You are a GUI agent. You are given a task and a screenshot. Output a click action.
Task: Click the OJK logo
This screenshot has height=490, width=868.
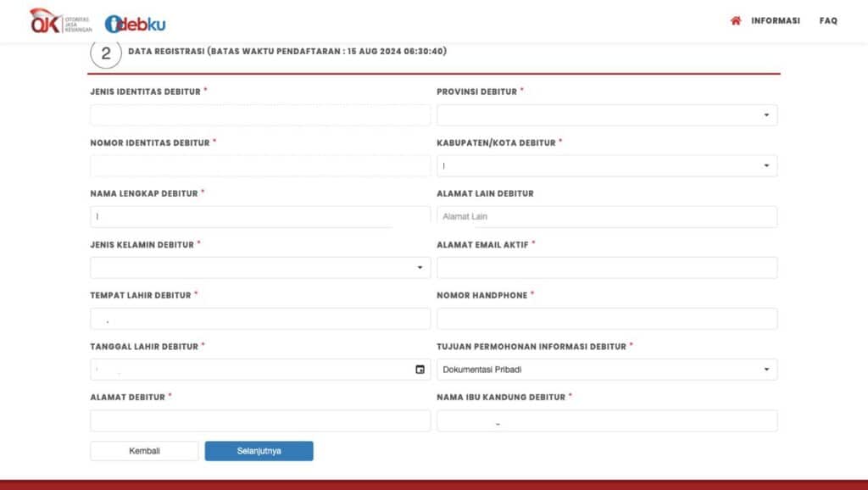click(x=61, y=21)
